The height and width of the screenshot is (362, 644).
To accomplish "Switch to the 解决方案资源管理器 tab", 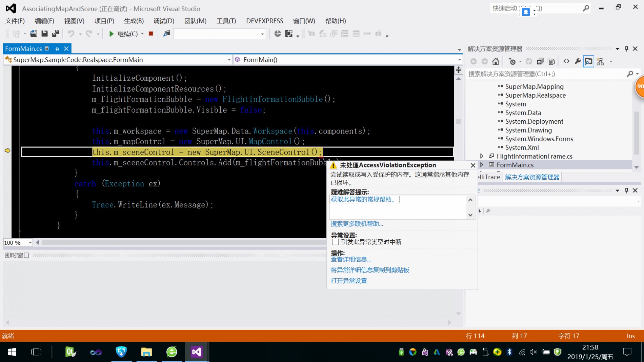I will click(532, 177).
